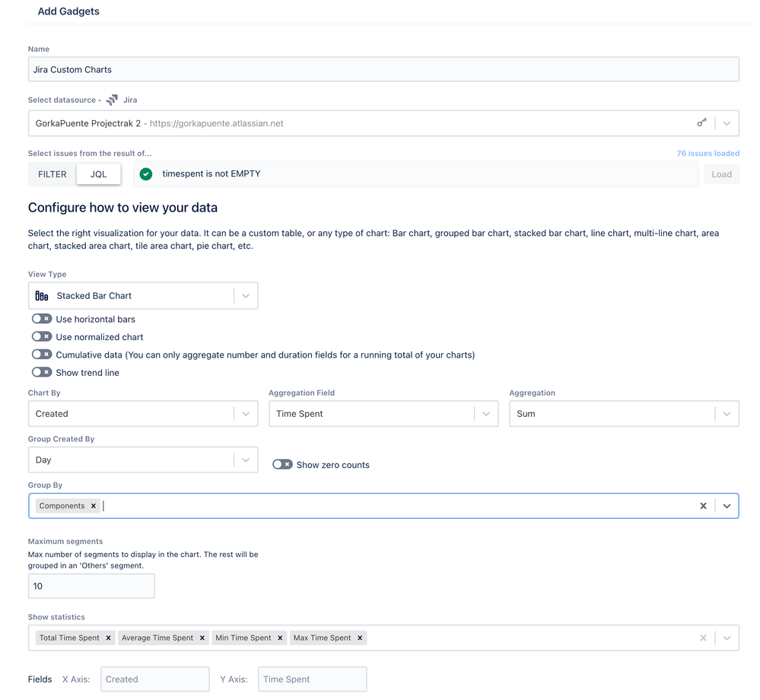Image resolution: width=760 pixels, height=700 pixels.
Task: Remove the Min Time Spent statistic
Action: pos(280,638)
